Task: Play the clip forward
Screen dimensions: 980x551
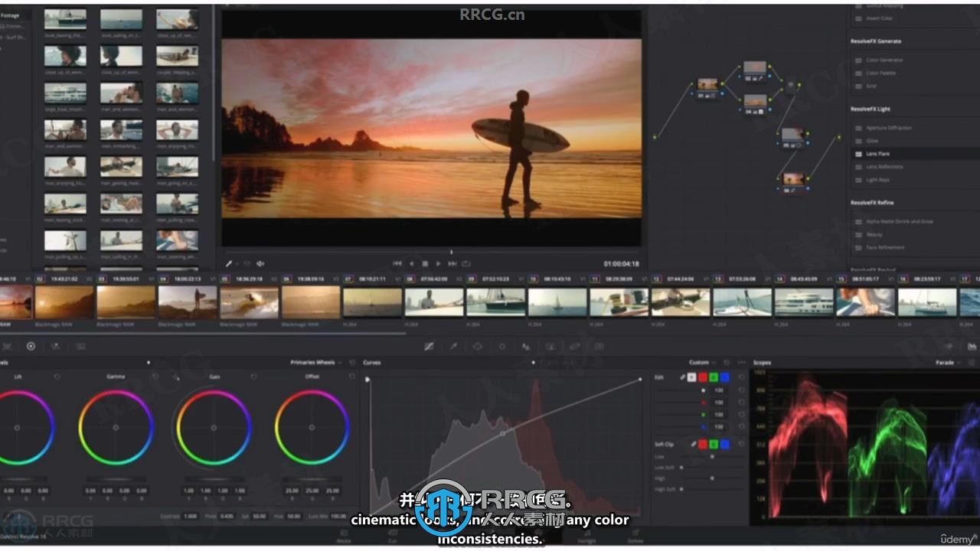Action: click(x=439, y=263)
